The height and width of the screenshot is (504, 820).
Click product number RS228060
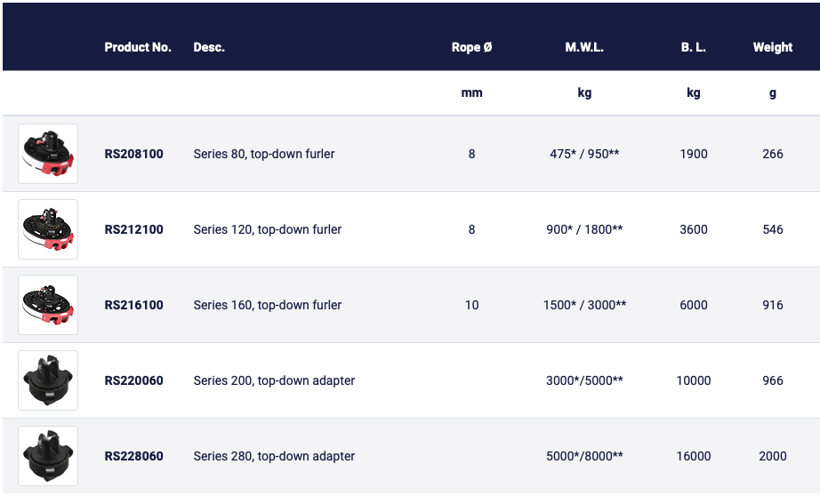tap(134, 456)
